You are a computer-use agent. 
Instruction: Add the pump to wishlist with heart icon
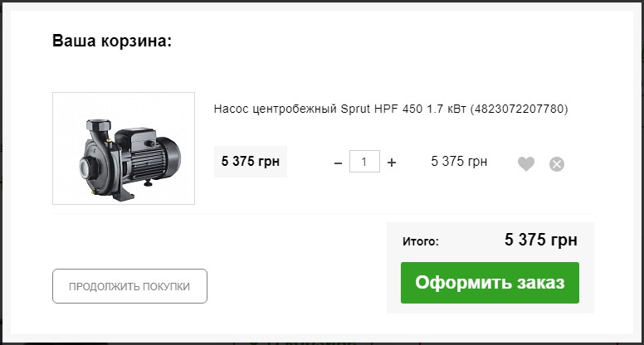526,164
